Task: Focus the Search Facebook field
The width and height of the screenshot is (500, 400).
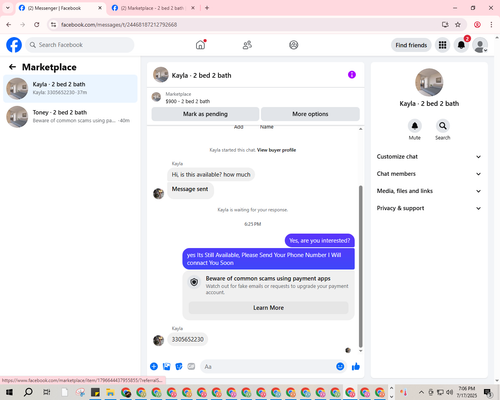Action: (80, 45)
